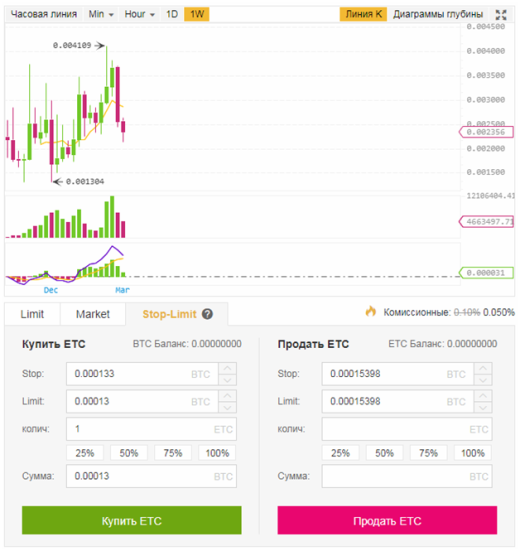Image resolution: width=520 pixels, height=551 pixels.
Task: Click the buy Stop price field
Action: tap(142, 374)
